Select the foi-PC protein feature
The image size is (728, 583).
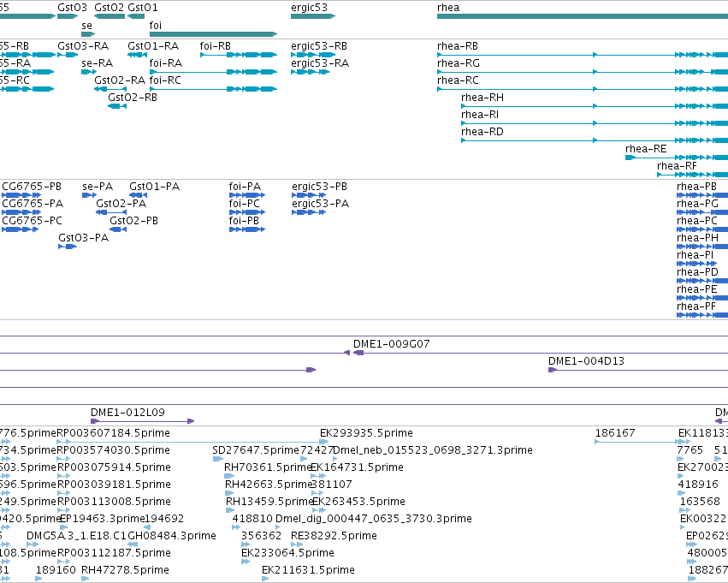click(247, 212)
